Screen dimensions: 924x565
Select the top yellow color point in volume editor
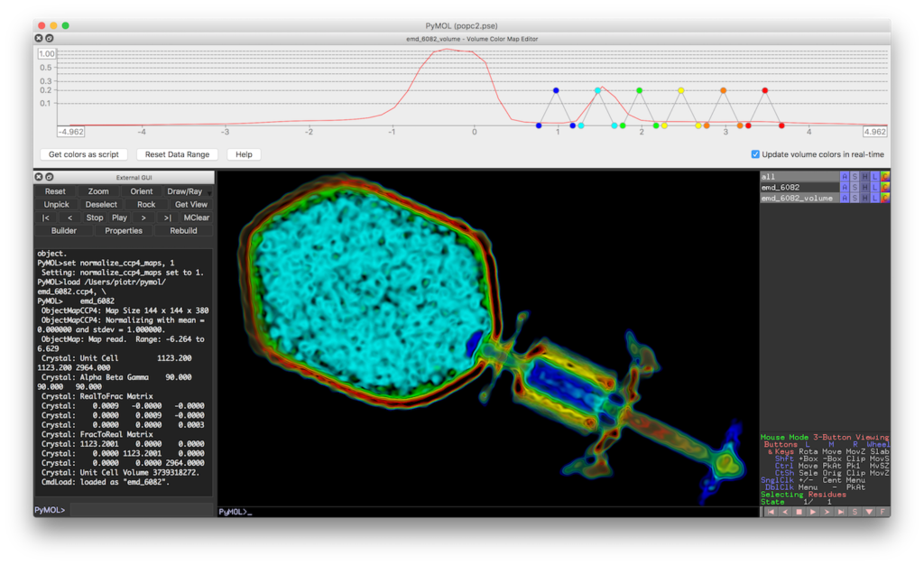tap(681, 90)
